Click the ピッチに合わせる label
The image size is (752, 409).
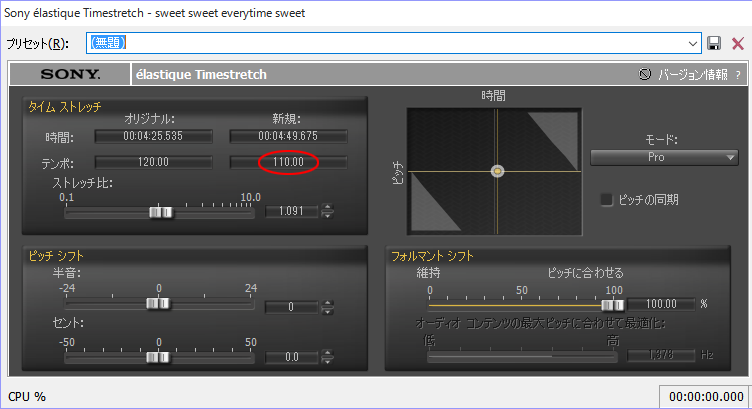[x=586, y=273]
